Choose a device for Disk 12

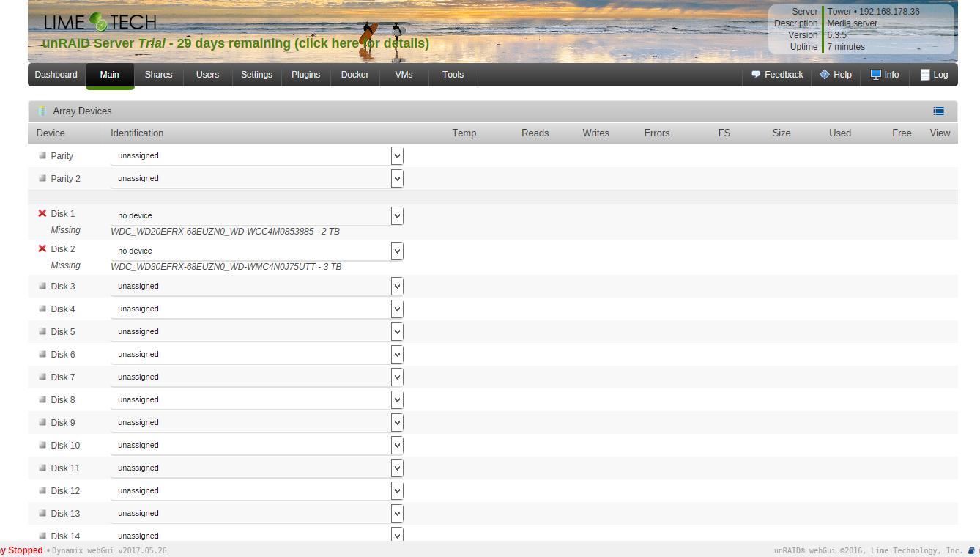coord(257,490)
